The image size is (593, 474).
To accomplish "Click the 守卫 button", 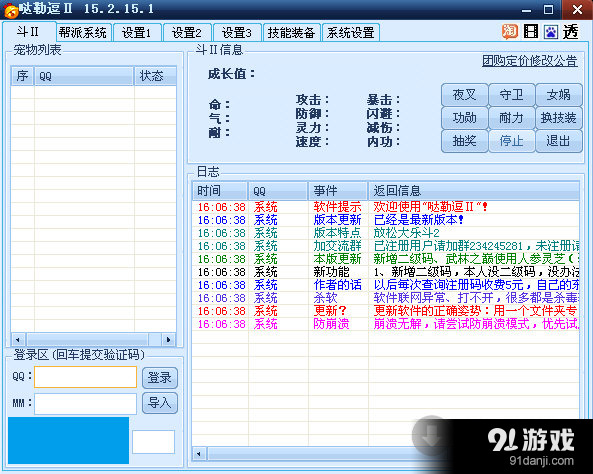I will pyautogui.click(x=511, y=95).
